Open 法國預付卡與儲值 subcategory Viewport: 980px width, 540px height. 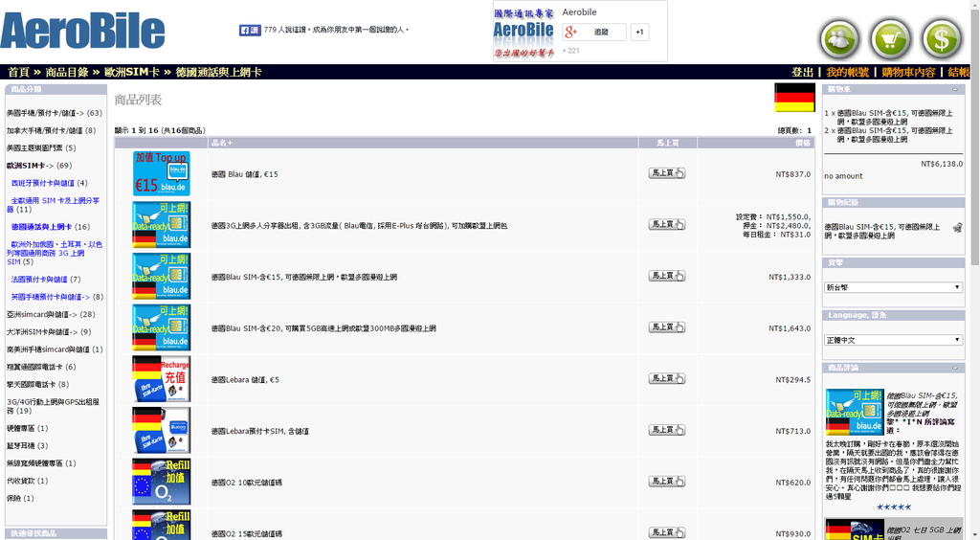pyautogui.click(x=39, y=280)
